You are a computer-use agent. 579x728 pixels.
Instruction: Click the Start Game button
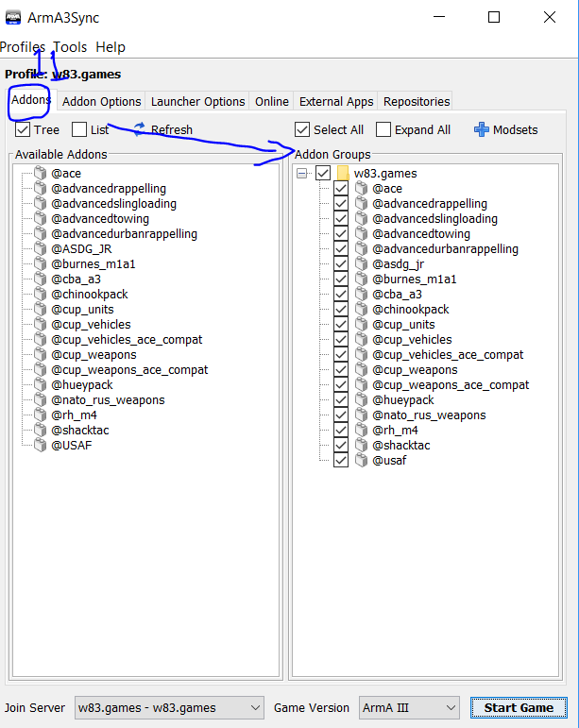point(519,707)
